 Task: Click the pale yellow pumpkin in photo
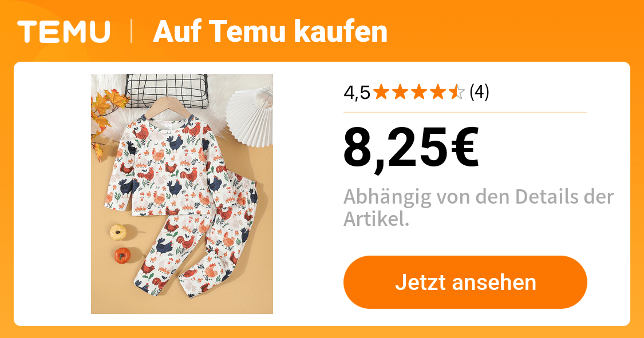[118, 232]
